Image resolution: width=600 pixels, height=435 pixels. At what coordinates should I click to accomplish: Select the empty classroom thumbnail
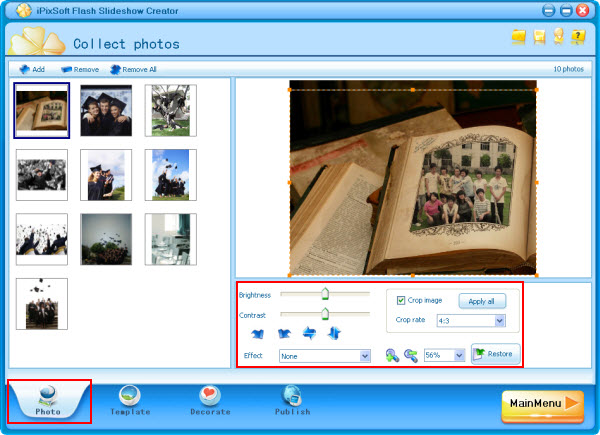pos(171,239)
